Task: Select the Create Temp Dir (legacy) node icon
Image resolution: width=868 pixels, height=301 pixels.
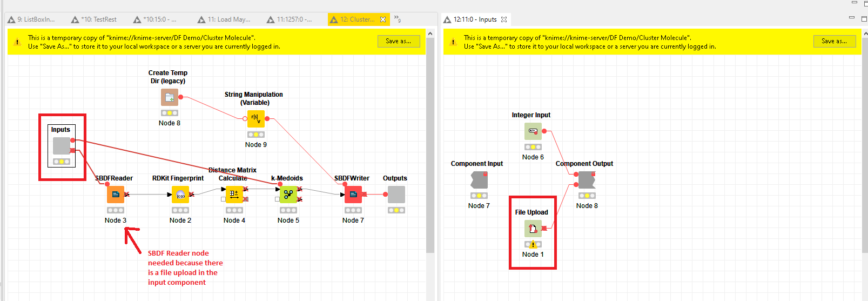Action: pyautogui.click(x=170, y=97)
